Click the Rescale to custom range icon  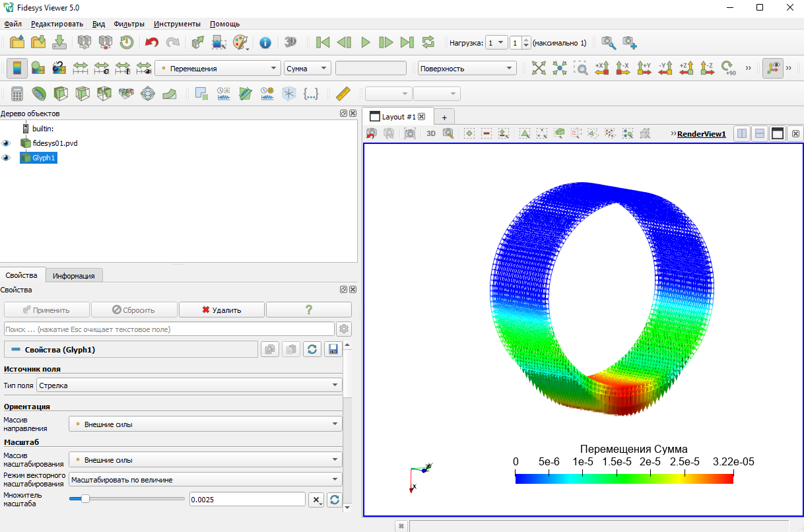tap(102, 68)
